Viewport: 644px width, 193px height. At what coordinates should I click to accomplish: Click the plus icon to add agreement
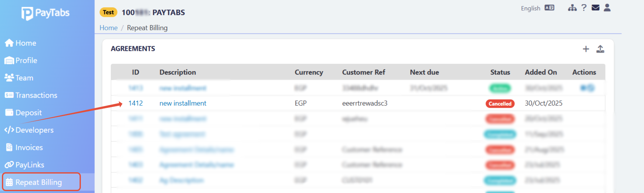[586, 49]
